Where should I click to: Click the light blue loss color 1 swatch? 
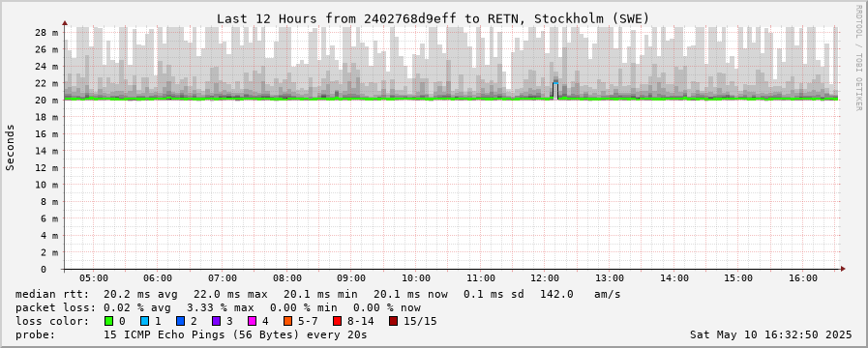coord(144,321)
